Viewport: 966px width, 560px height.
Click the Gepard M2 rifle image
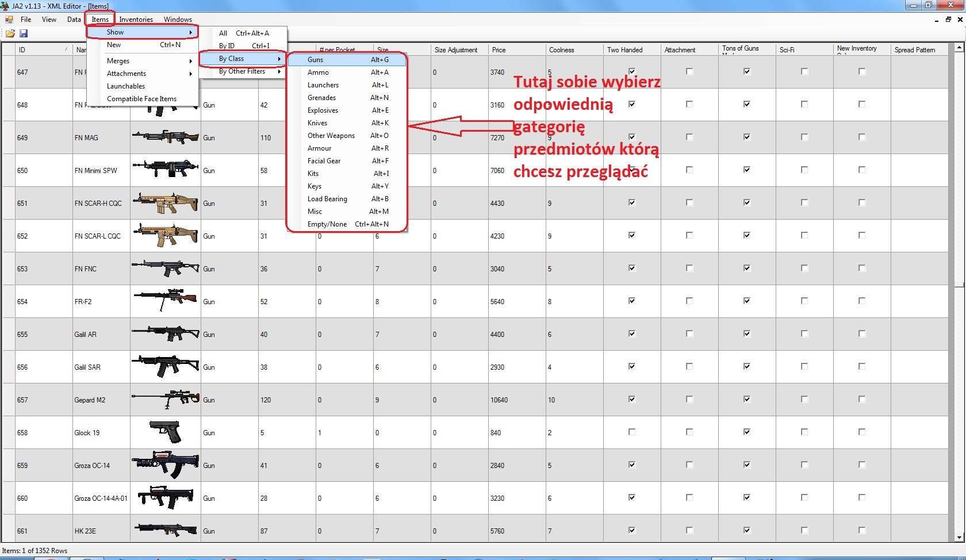click(166, 399)
